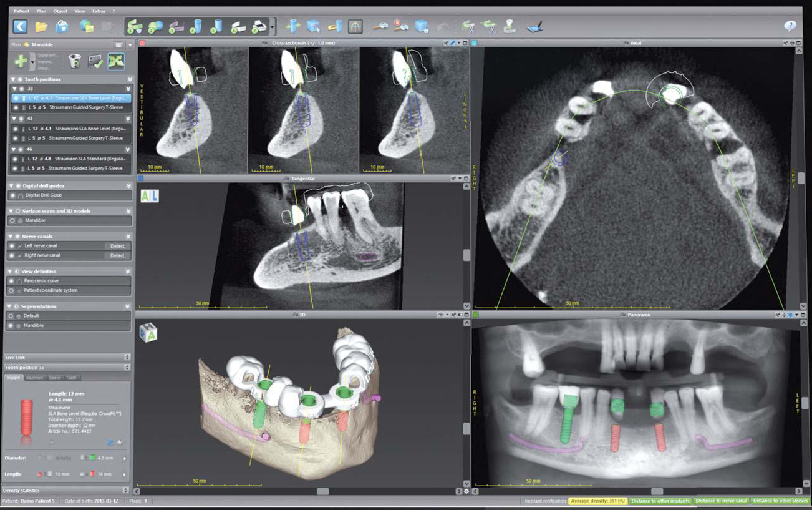Click the trash bin delete icon
Viewport: 812px width, 510px height.
74,61
